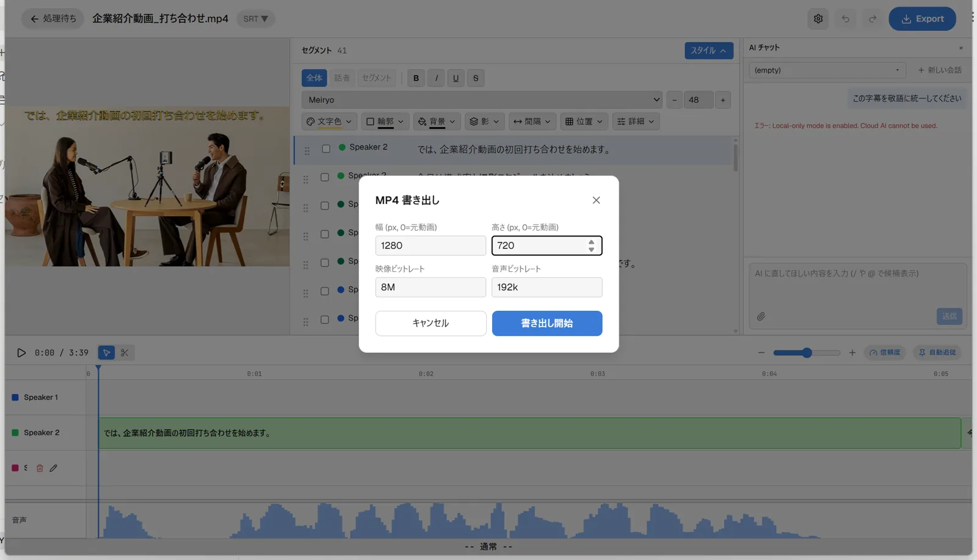Decrease font size with minus button
Image resolution: width=977 pixels, height=560 pixels.
click(x=674, y=100)
